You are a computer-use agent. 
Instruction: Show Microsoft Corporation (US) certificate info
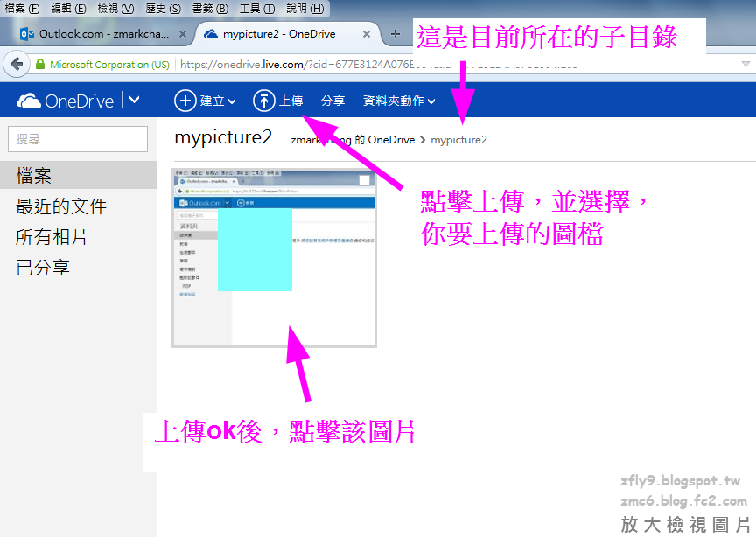[109, 65]
